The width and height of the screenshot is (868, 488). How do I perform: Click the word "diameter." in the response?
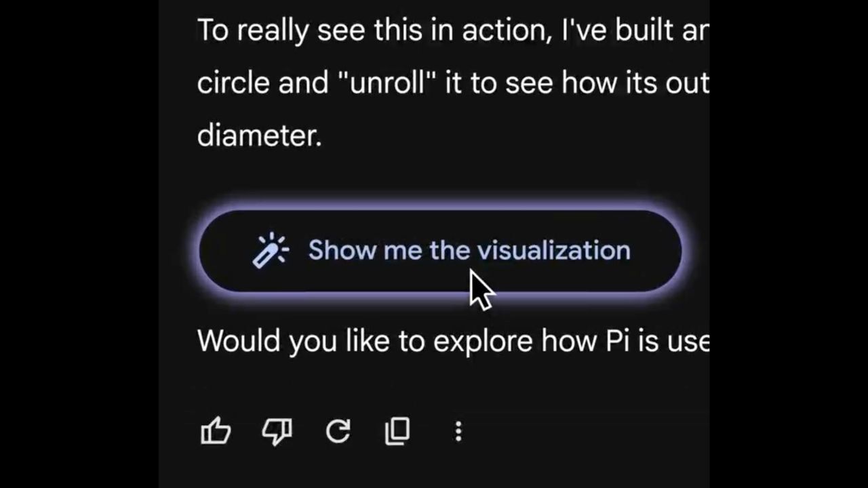coord(259,136)
